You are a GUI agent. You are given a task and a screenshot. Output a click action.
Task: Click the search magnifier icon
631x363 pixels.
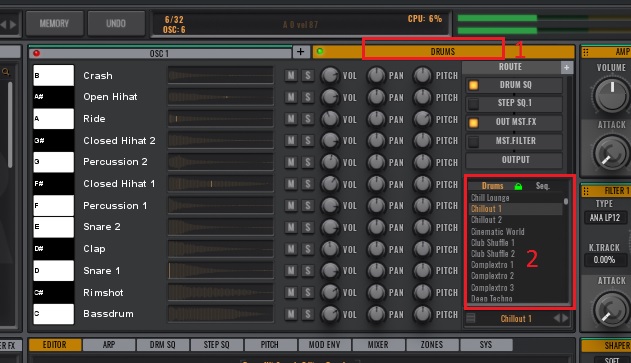[6, 72]
